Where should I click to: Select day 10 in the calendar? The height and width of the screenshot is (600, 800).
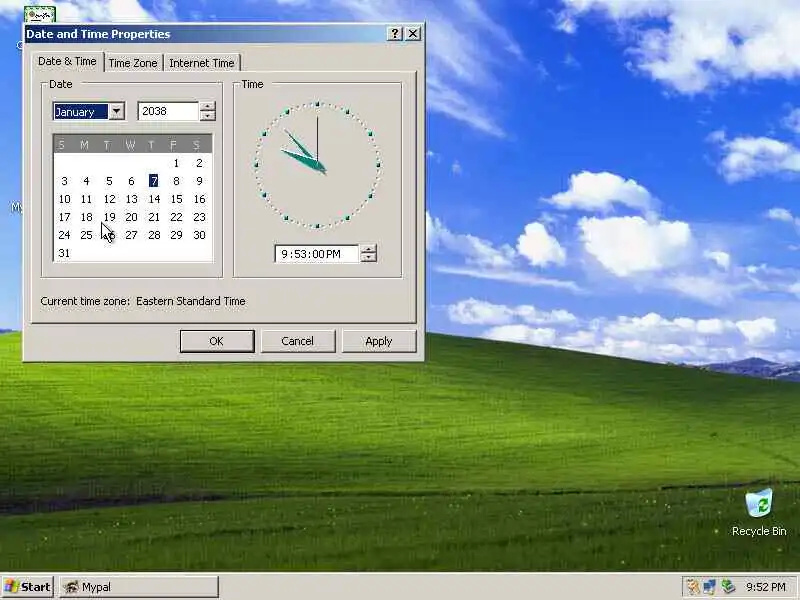coord(64,199)
